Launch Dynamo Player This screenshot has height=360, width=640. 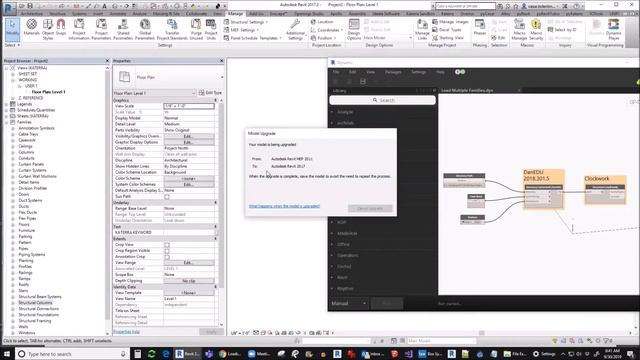coord(613,29)
